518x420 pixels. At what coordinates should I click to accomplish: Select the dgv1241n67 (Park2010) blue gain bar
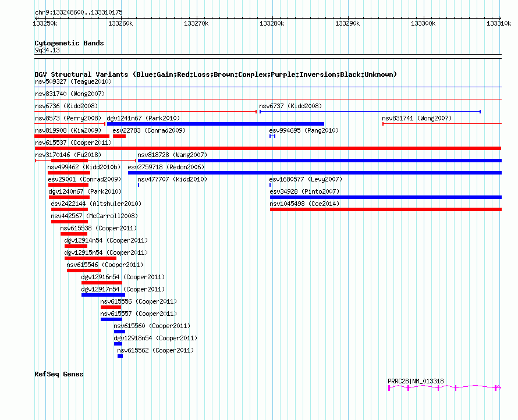click(x=215, y=124)
